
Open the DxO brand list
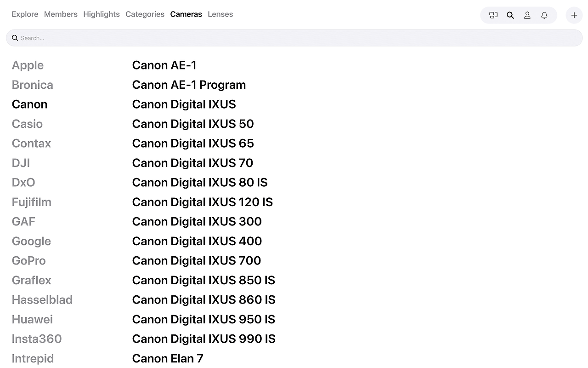23,183
